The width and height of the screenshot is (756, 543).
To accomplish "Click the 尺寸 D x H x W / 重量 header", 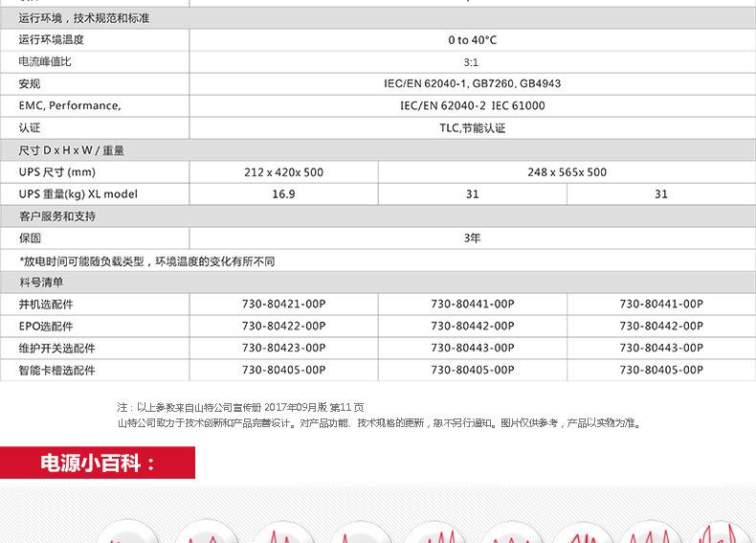I will point(72,150).
